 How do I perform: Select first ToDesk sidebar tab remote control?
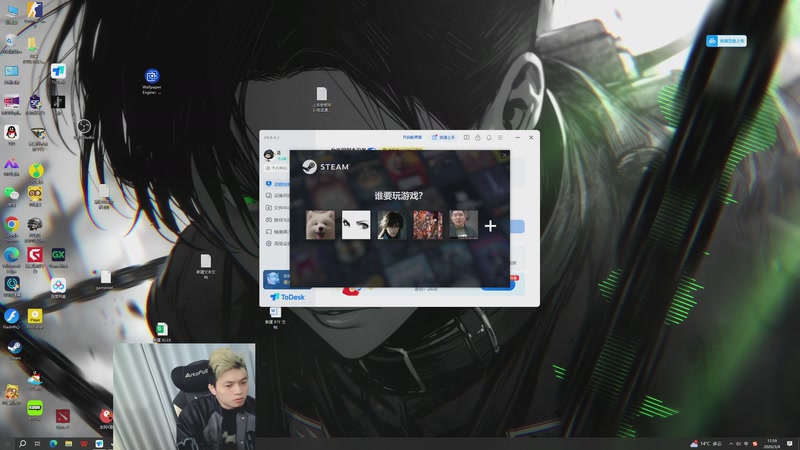pyautogui.click(x=276, y=184)
